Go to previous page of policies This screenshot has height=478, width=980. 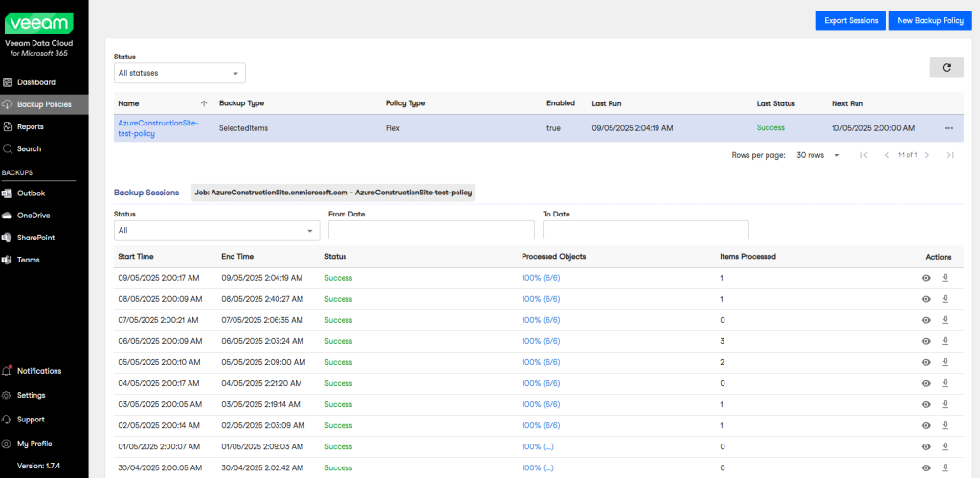click(x=886, y=155)
